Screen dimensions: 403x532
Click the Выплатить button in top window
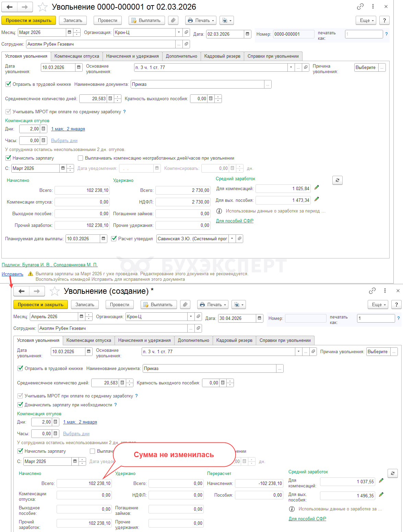coord(147,21)
